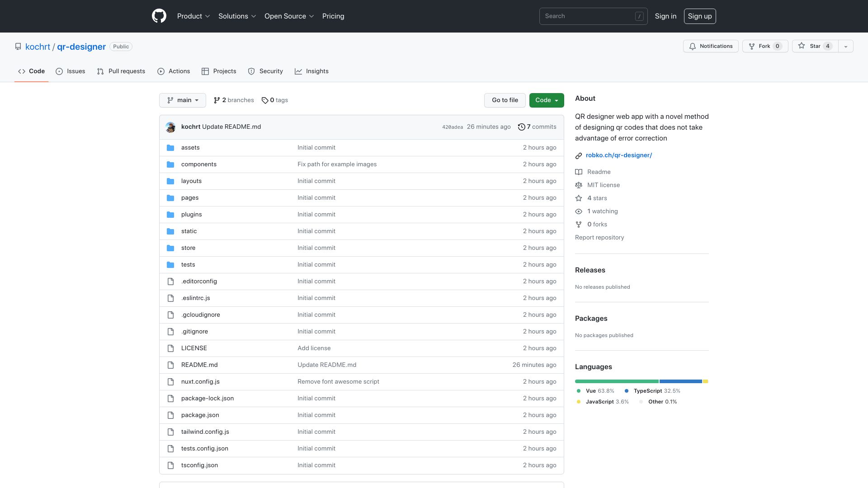Click the tag icon next to 0 tags
This screenshot has height=488, width=868.
click(x=265, y=100)
